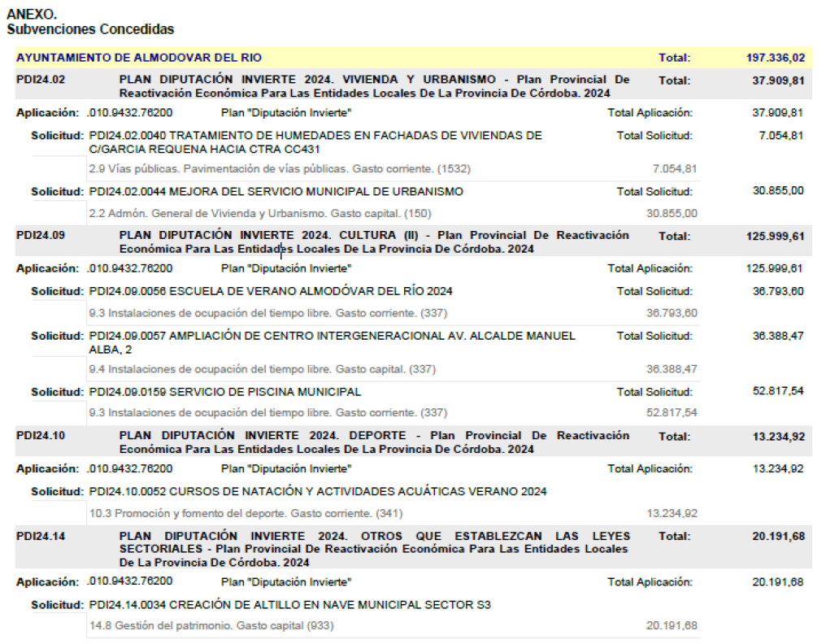Click the heading 'Subvenciones Concedidas'

coord(90,29)
